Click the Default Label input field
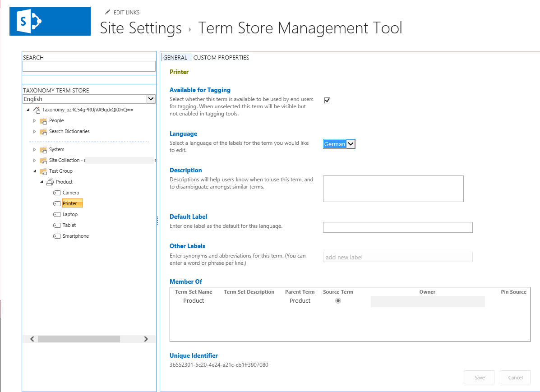The image size is (540, 392). pyautogui.click(x=397, y=227)
